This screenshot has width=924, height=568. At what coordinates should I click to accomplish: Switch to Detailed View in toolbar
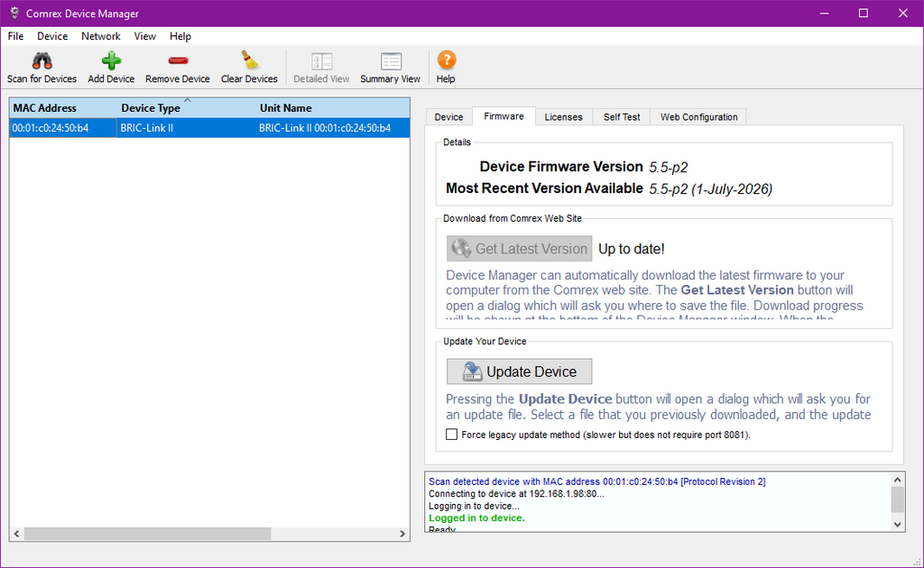click(x=322, y=68)
